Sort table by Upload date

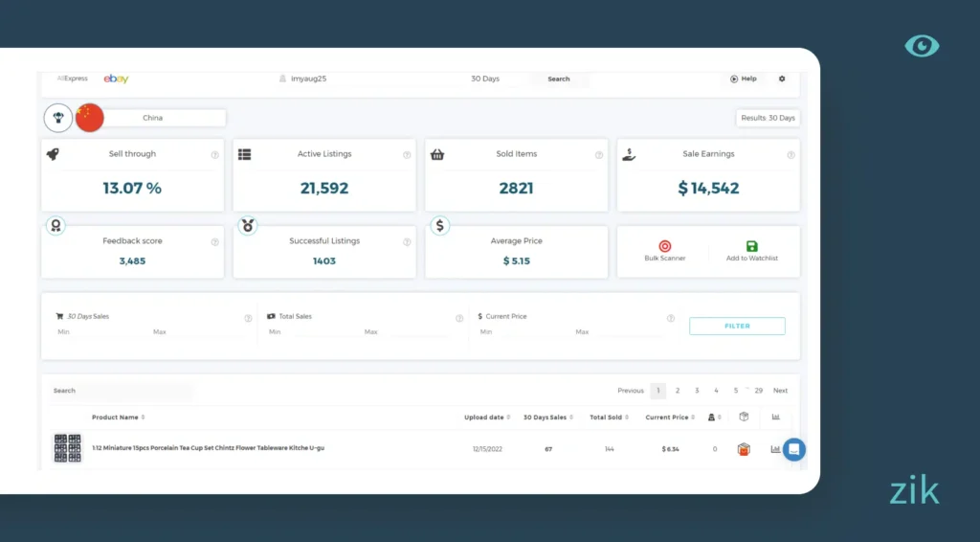(x=487, y=418)
